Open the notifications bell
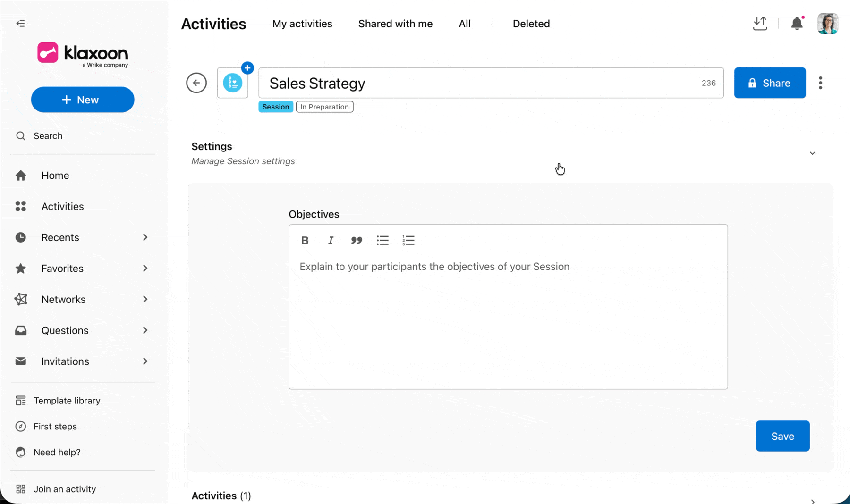 coord(797,23)
